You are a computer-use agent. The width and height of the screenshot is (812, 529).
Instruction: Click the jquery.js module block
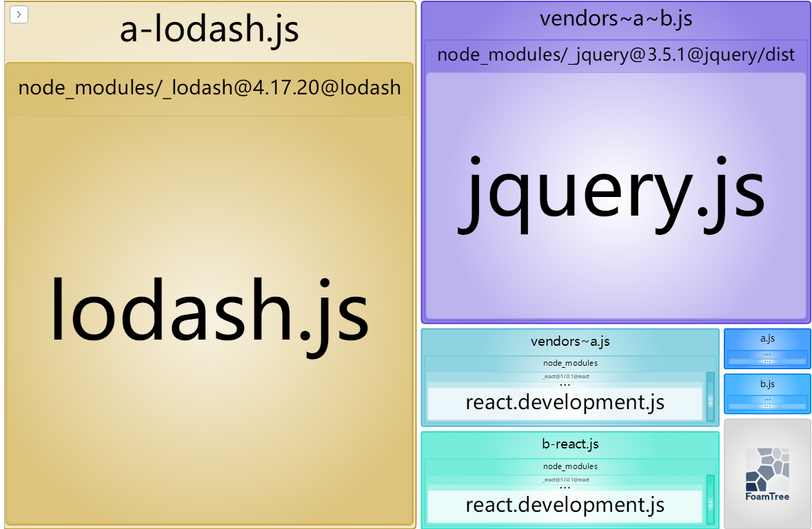[616, 196]
